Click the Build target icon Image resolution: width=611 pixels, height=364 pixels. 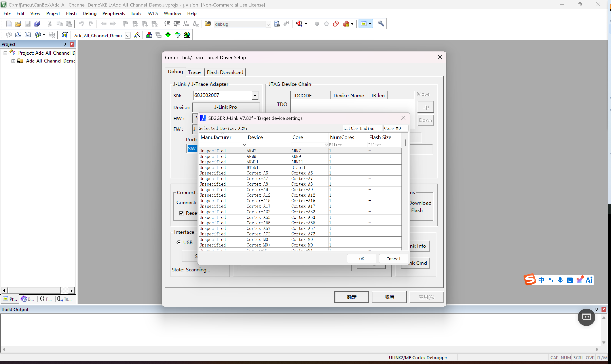18,35
